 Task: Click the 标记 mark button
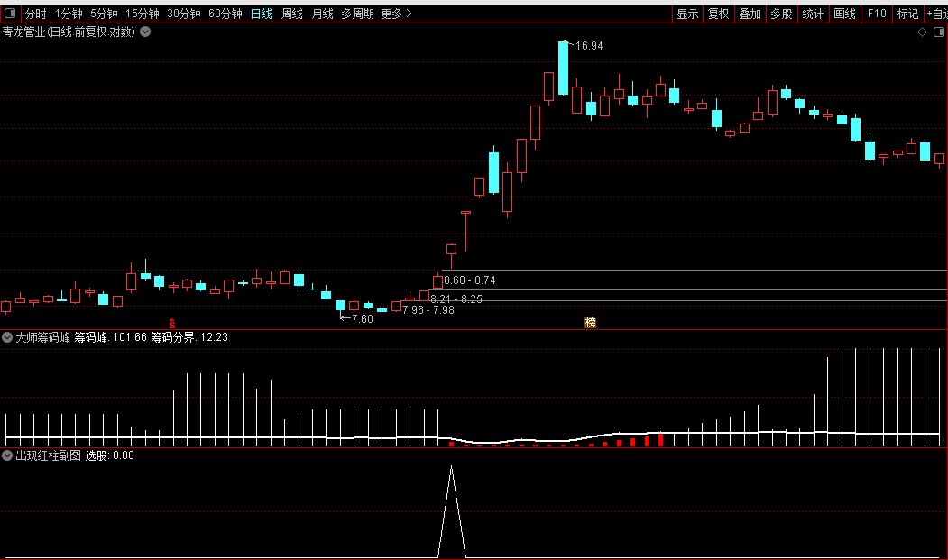(907, 14)
